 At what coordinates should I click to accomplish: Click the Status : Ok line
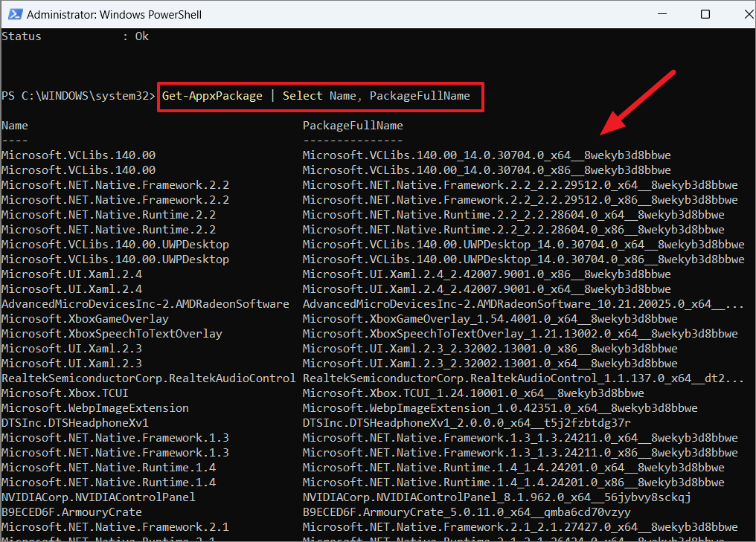pos(75,36)
